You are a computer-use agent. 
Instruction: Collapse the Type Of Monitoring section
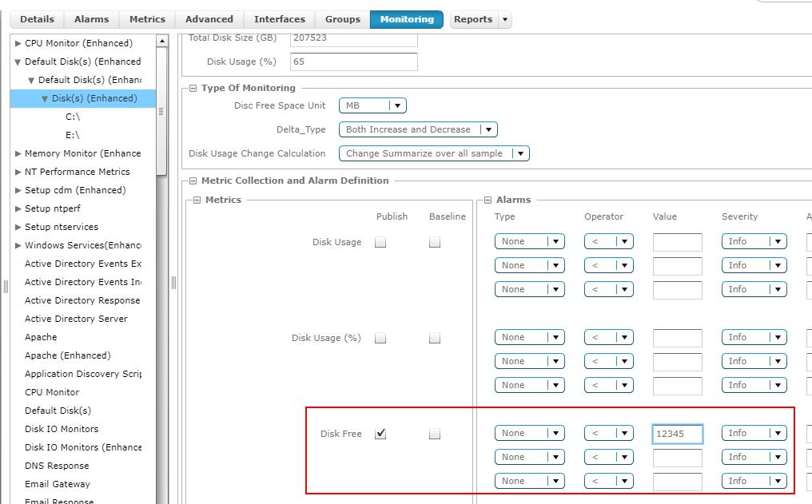coord(192,88)
